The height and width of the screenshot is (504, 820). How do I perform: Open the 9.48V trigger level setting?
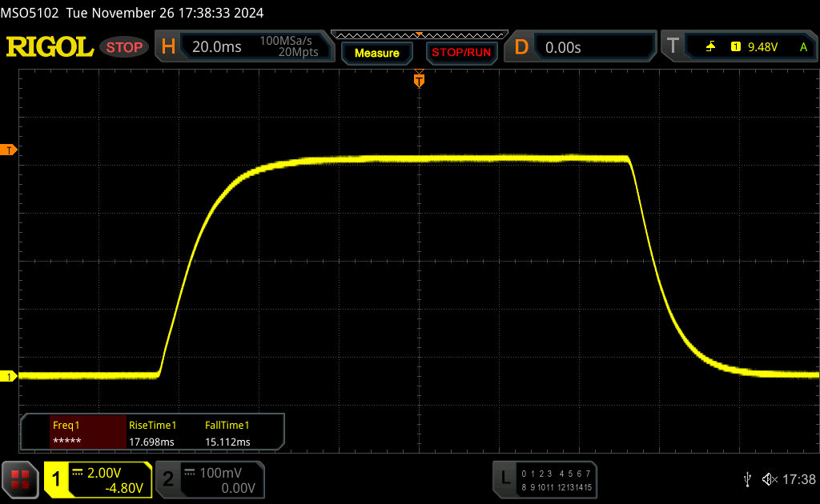[762, 47]
